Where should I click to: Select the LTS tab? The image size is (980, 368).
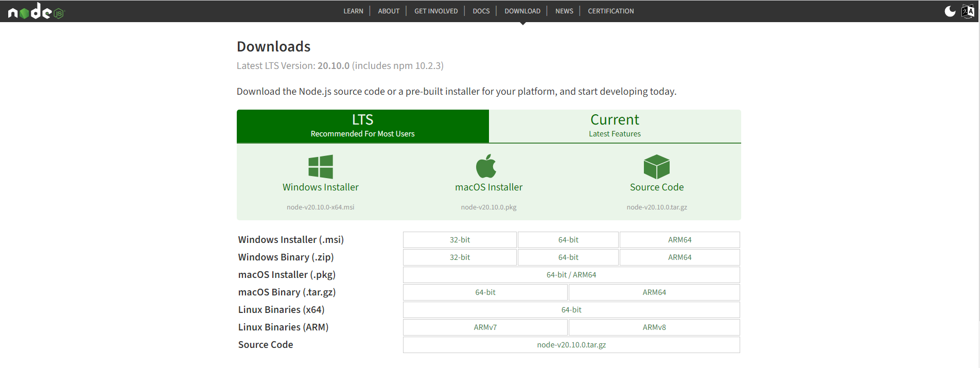[x=363, y=126]
